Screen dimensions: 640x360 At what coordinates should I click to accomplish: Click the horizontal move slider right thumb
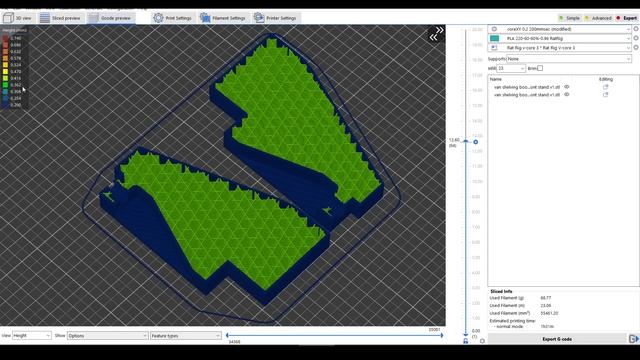click(x=442, y=336)
